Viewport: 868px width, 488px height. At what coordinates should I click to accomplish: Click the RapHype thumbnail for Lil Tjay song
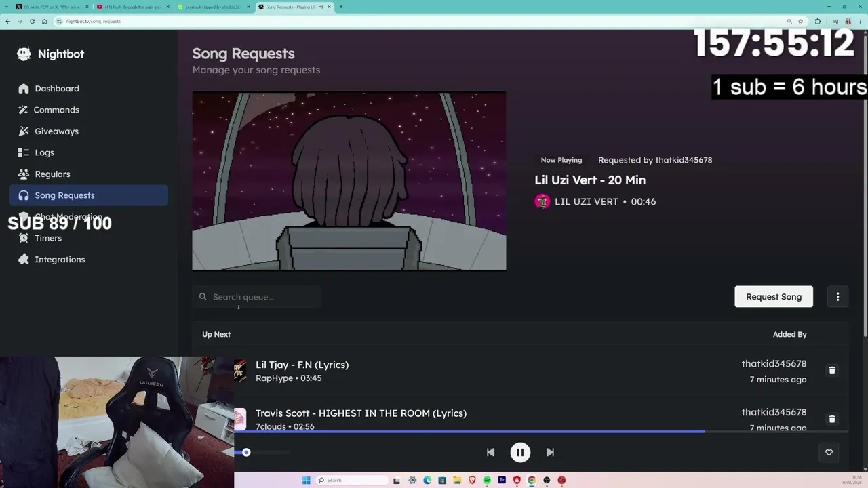click(x=240, y=371)
